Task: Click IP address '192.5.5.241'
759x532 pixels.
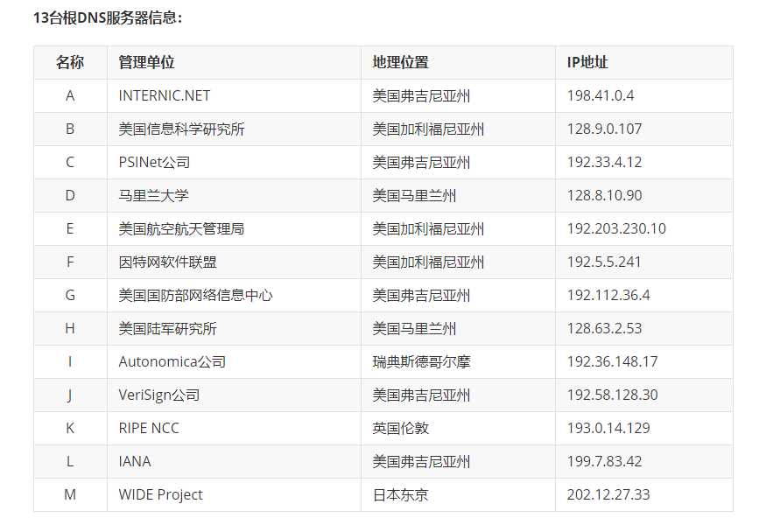Action: (604, 262)
